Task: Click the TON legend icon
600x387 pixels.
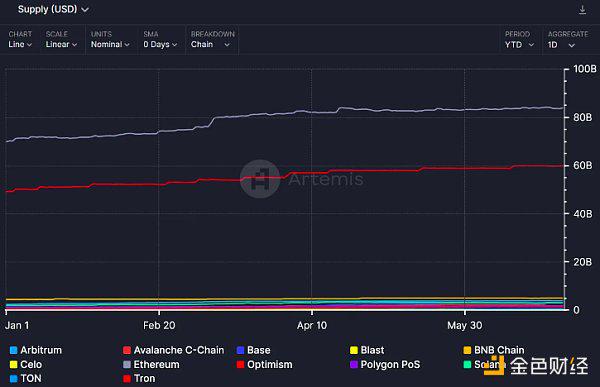Action: click(x=13, y=379)
